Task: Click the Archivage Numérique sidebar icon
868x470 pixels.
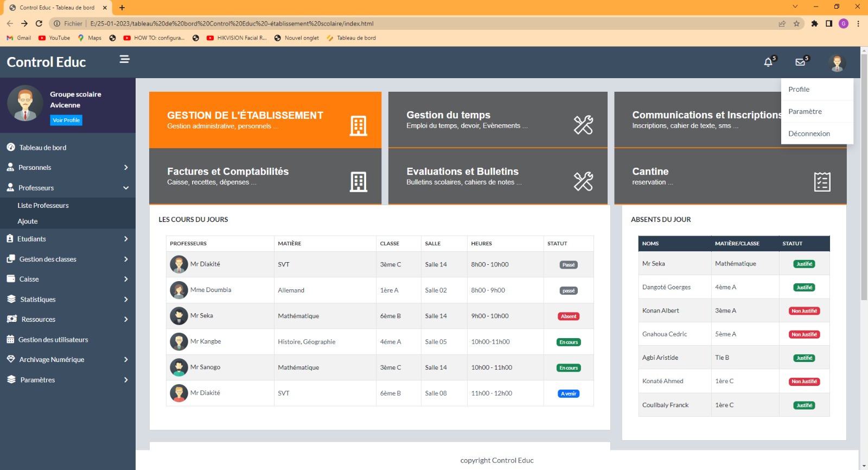Action: click(x=11, y=359)
